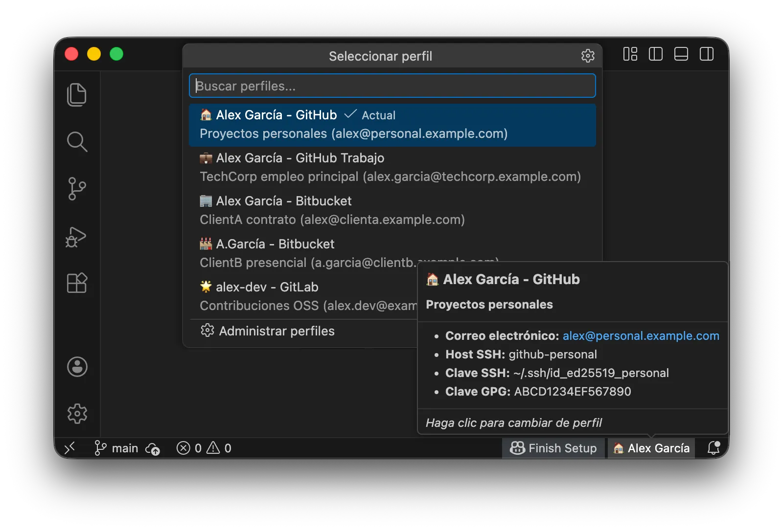
Task: Click the Proyectos personales tooltip heading
Action: [x=489, y=305]
